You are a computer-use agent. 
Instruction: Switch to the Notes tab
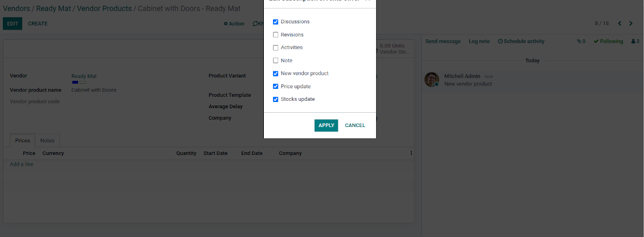(x=47, y=140)
